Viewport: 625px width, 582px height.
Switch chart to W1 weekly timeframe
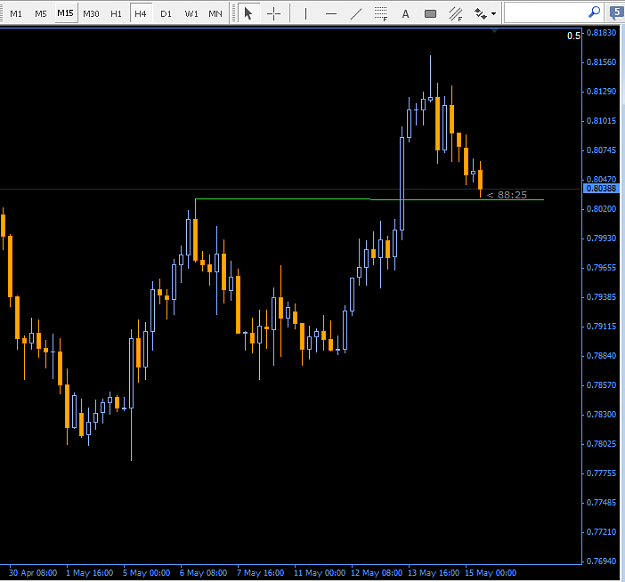coord(191,14)
